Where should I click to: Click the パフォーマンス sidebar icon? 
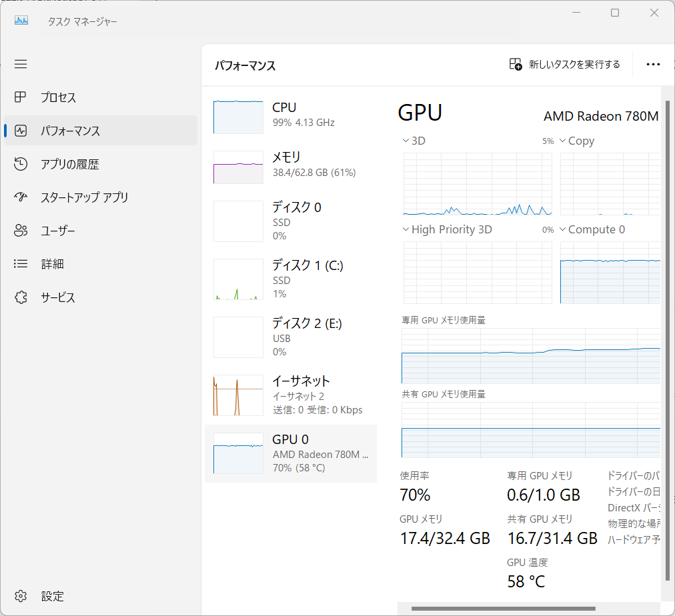20,131
